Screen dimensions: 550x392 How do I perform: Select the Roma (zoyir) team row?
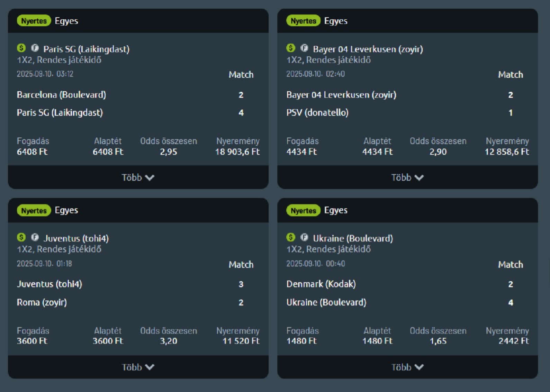[x=42, y=302]
